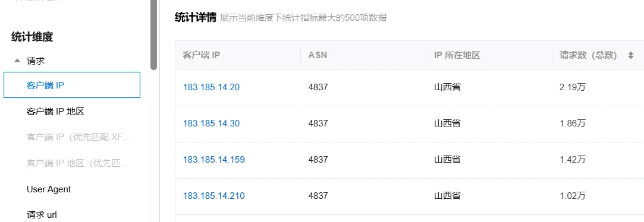Click ASN 4837 in the 183.185.14.159 row
This screenshot has height=222, width=644.
pos(318,160)
